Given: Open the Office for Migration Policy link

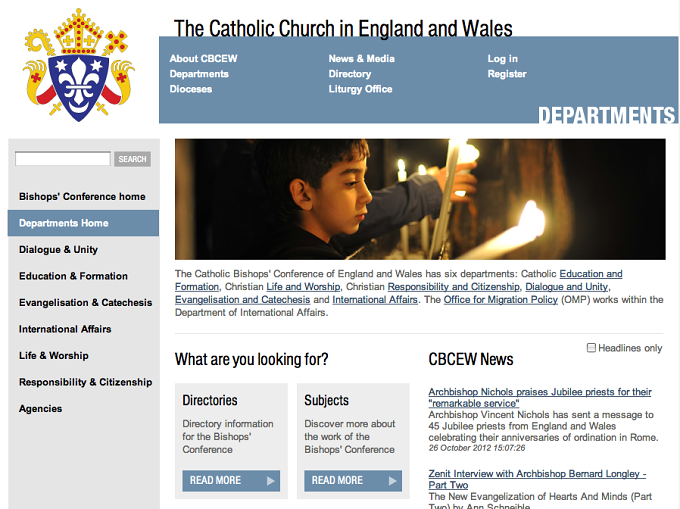Looking at the screenshot, I should [500, 300].
